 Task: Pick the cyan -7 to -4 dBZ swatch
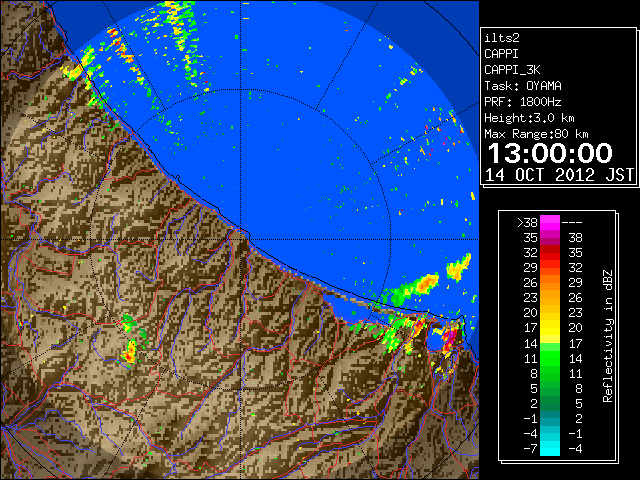point(550,448)
